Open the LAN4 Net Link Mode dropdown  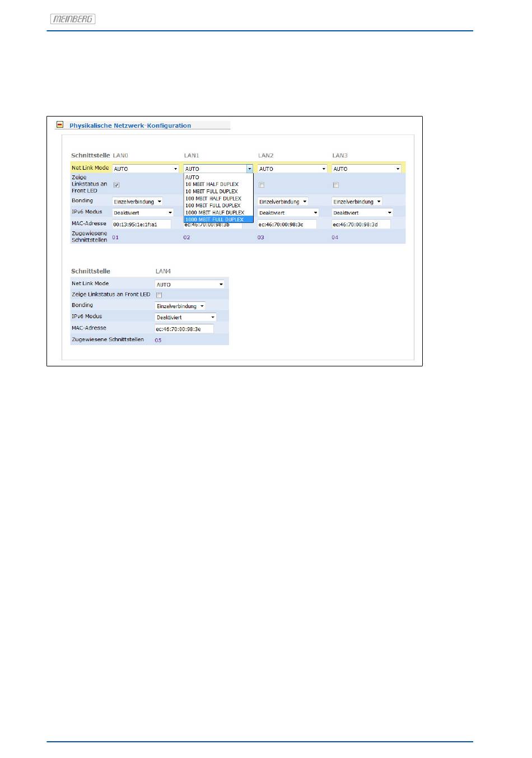(190, 284)
